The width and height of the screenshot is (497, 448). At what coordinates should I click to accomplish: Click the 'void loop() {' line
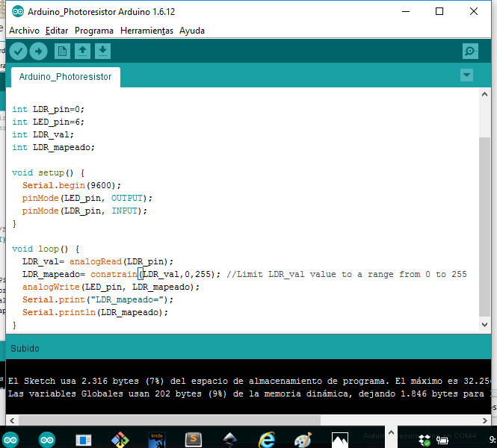[x=46, y=249]
